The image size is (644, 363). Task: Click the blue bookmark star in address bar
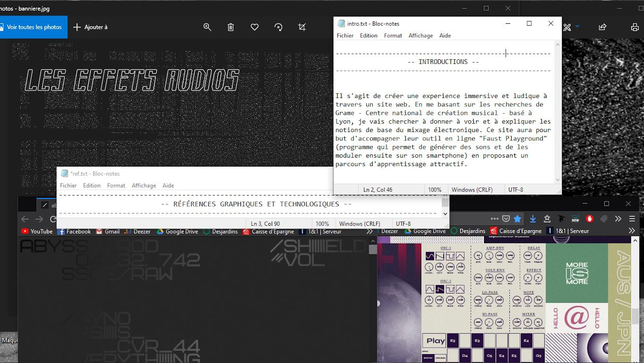click(x=517, y=218)
